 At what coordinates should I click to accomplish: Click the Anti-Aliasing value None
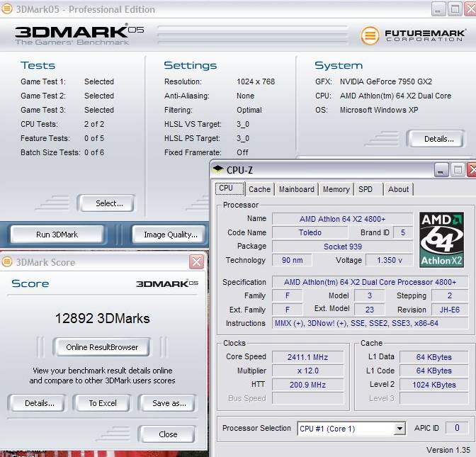coord(245,96)
